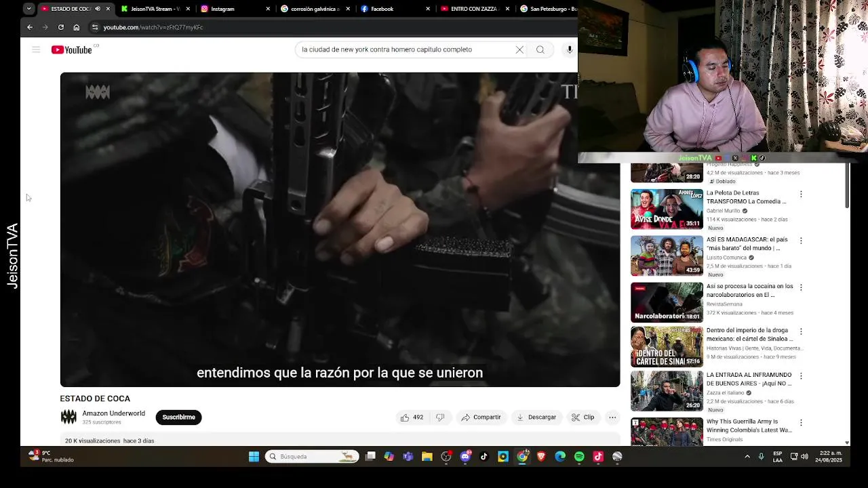Open File Explorer from taskbar
Screen dimensions: 868x488
[x=427, y=457]
